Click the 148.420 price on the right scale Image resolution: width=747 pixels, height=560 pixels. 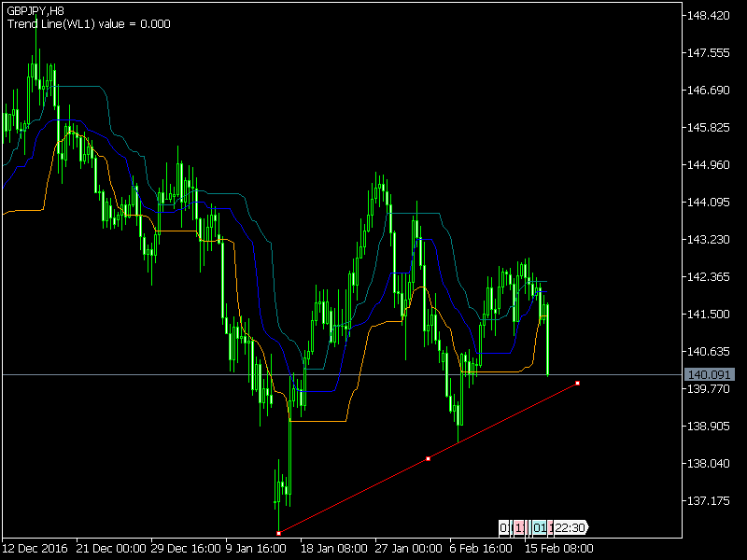click(x=707, y=15)
